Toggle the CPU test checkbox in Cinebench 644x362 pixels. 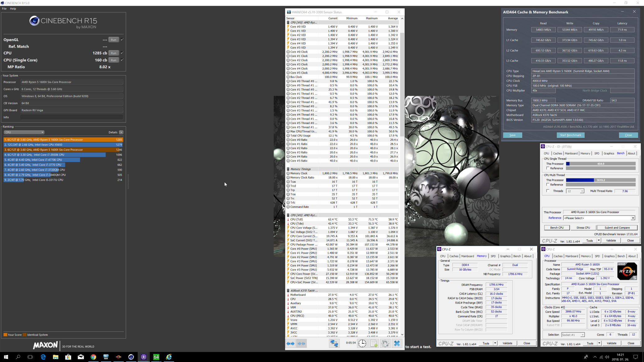click(122, 53)
